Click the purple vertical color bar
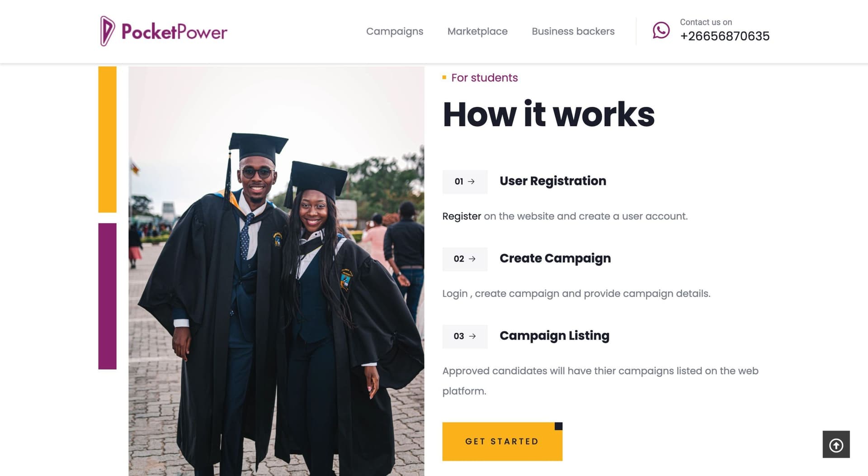This screenshot has width=868, height=476. [x=107, y=296]
